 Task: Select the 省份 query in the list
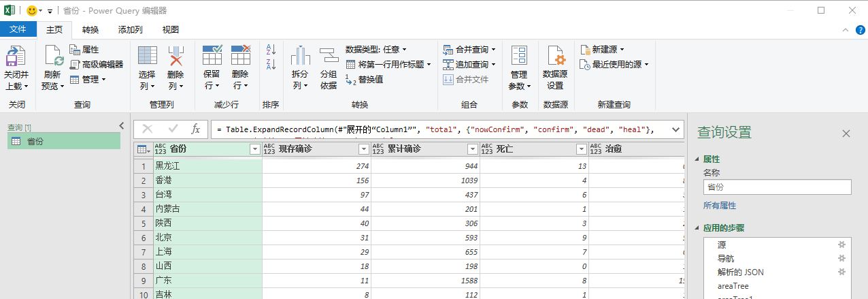coord(64,141)
